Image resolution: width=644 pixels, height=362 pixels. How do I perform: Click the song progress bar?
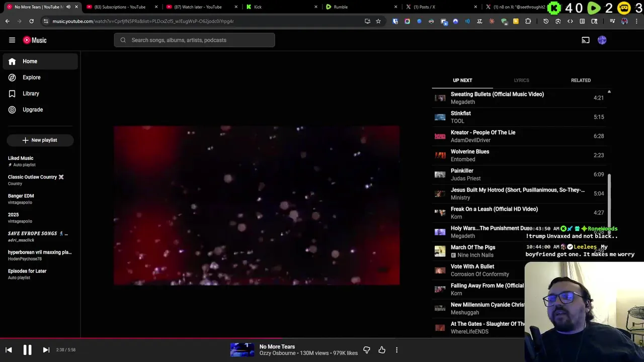322,338
